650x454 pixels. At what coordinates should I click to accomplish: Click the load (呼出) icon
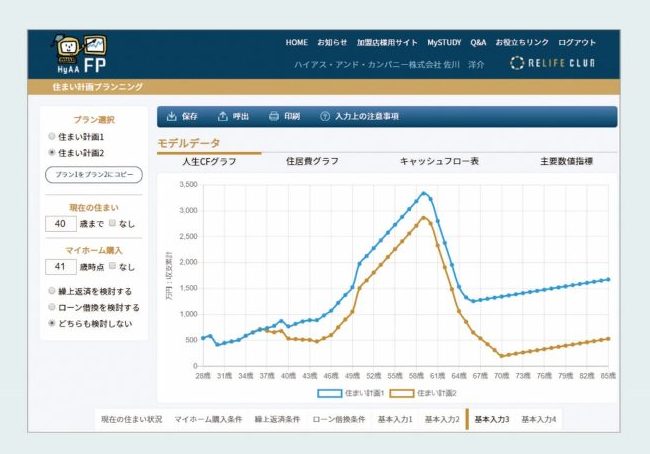point(223,116)
